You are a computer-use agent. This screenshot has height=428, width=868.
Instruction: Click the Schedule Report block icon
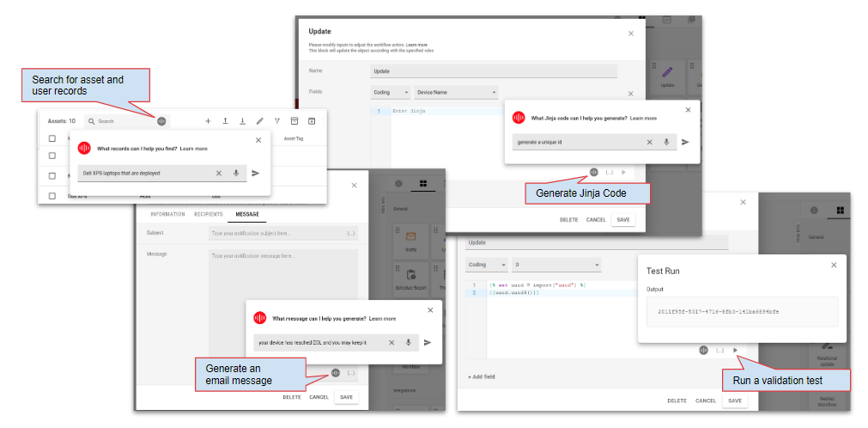(x=410, y=274)
